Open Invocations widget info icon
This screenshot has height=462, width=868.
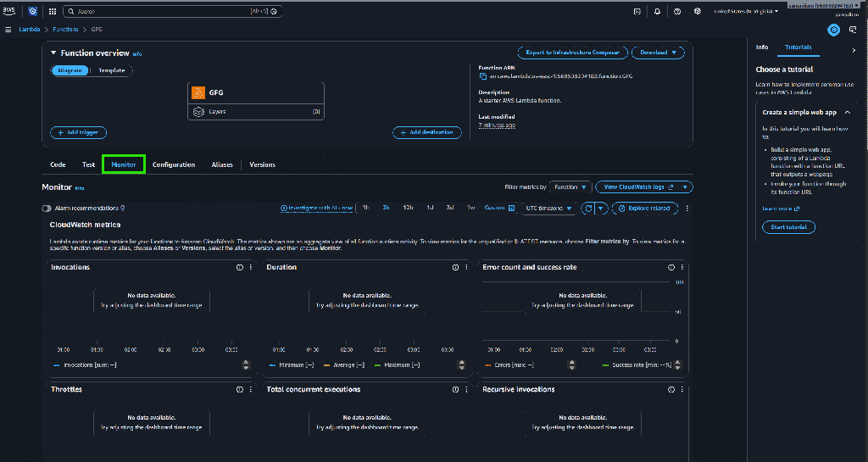pyautogui.click(x=240, y=267)
